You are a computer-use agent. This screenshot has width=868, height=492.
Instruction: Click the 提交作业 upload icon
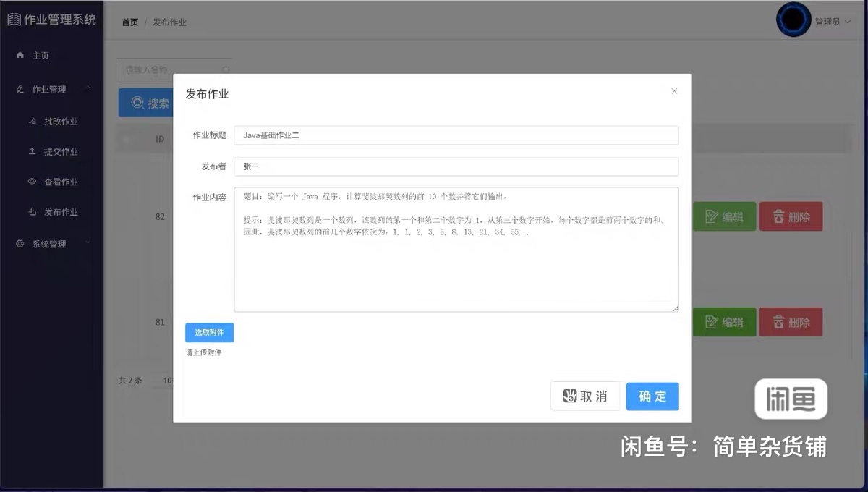[x=32, y=152]
